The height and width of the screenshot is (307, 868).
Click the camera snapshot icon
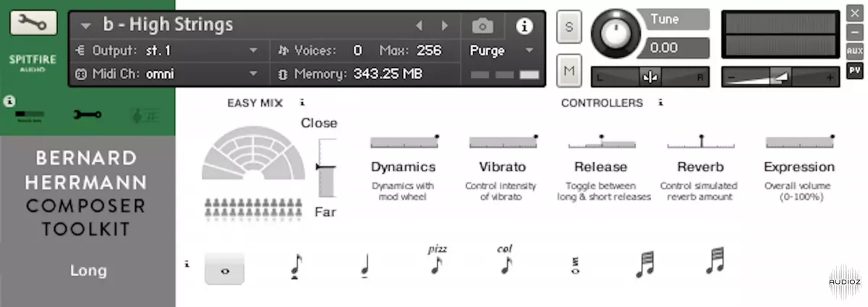point(482,26)
